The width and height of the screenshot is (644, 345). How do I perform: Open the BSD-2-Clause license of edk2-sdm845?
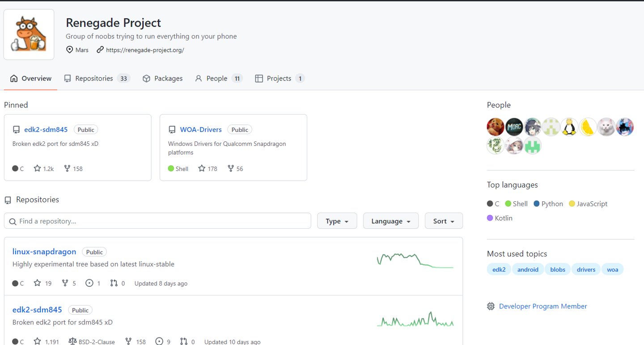pyautogui.click(x=91, y=341)
